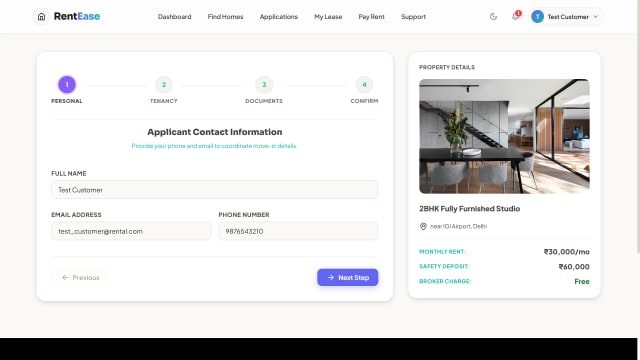This screenshot has height=360, width=640.
Task: Click the Property Details label
Action: [x=447, y=67]
